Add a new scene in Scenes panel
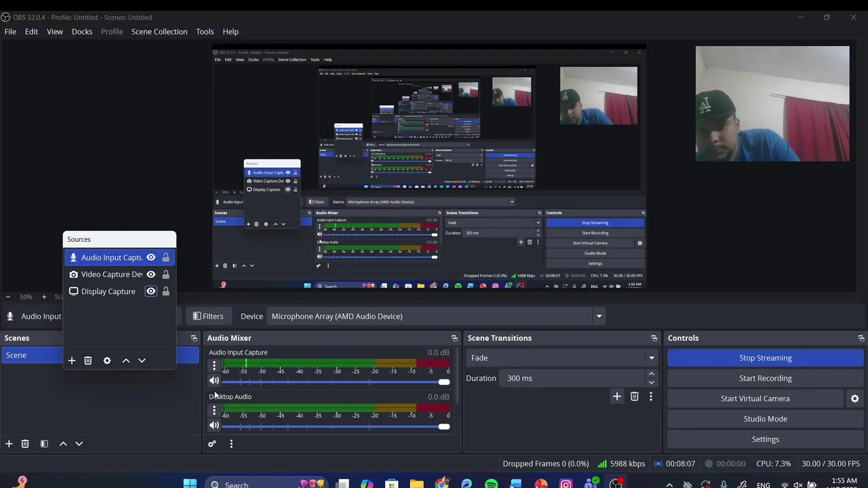Image resolution: width=868 pixels, height=488 pixels. point(9,443)
